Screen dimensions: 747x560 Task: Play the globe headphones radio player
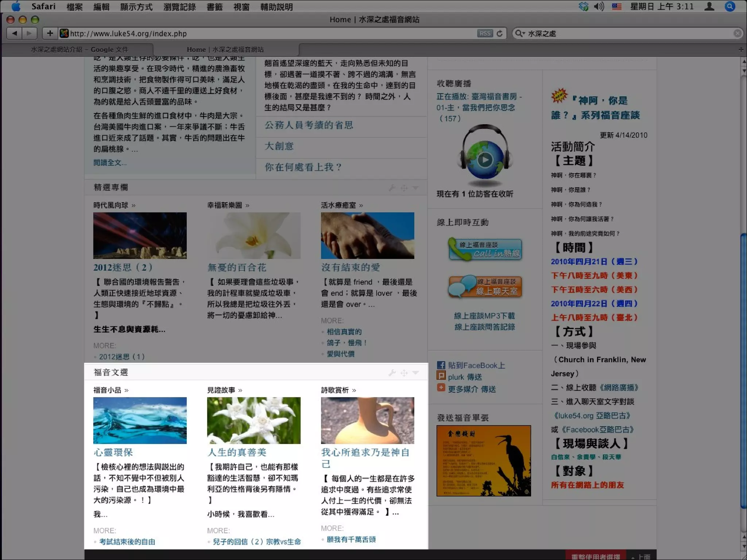click(x=485, y=160)
